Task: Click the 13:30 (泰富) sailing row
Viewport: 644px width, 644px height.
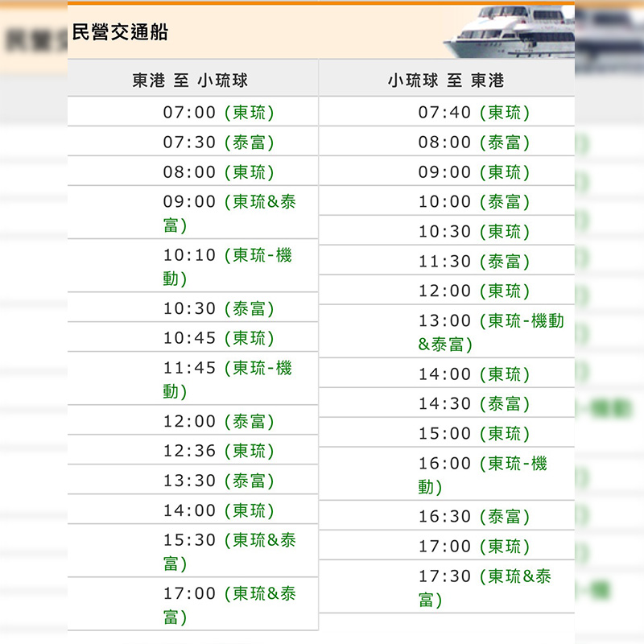Action: [x=218, y=481]
